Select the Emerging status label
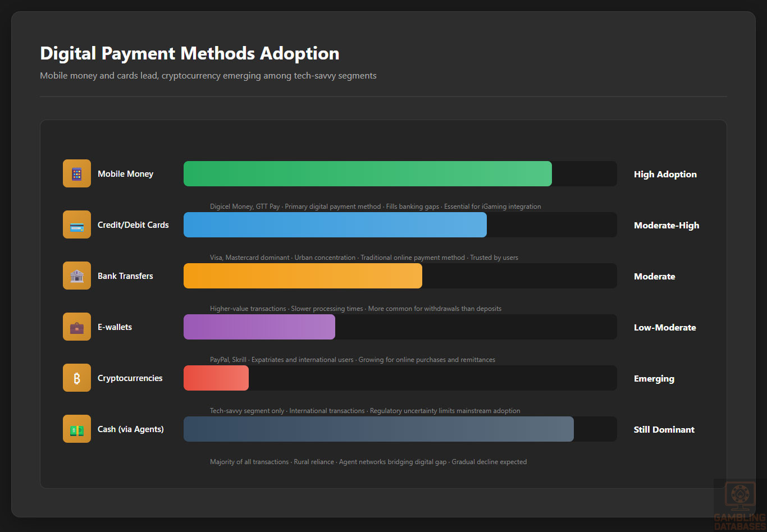The image size is (767, 532). [x=654, y=379]
